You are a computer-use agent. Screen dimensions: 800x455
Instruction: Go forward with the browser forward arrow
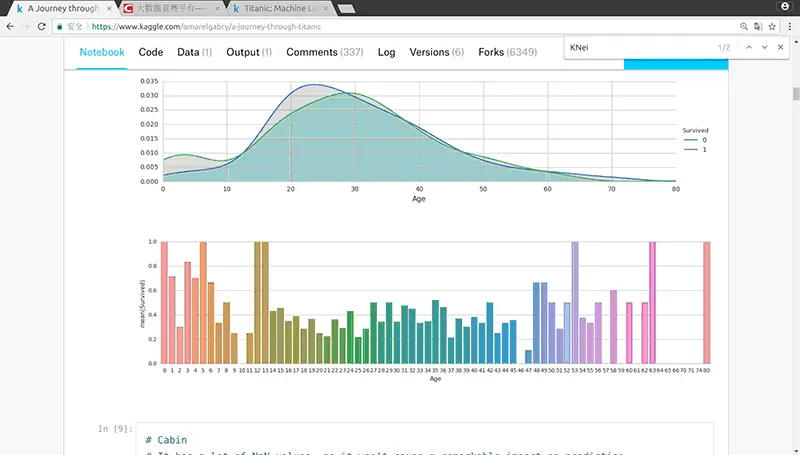point(26,27)
